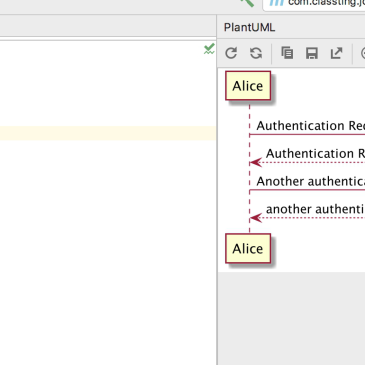The width and height of the screenshot is (365, 365).
Task: Click the lowercase another authentication message label
Action: point(315,209)
